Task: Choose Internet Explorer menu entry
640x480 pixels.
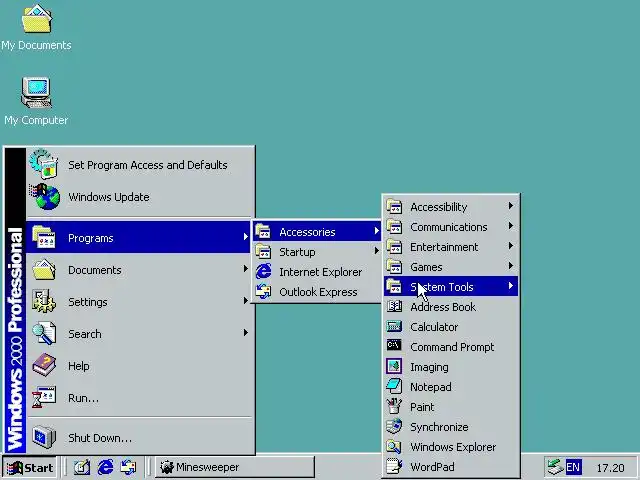Action: pyautogui.click(x=317, y=271)
